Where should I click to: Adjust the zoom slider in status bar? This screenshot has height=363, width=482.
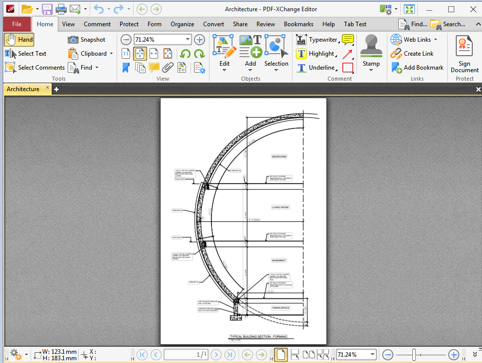414,355
